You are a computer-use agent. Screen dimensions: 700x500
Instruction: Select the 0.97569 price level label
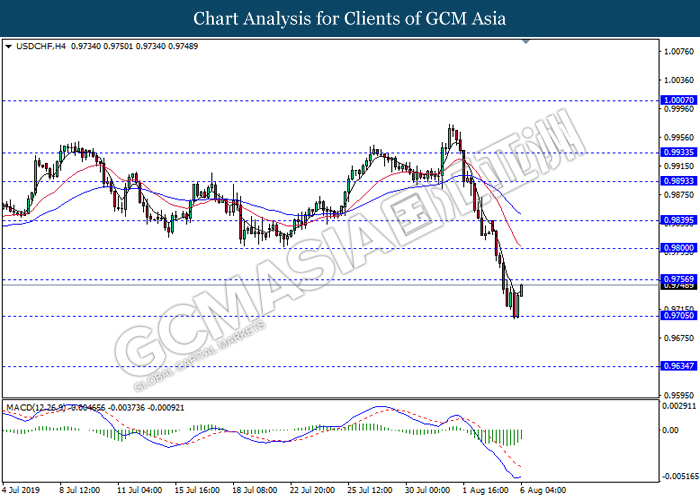[679, 279]
